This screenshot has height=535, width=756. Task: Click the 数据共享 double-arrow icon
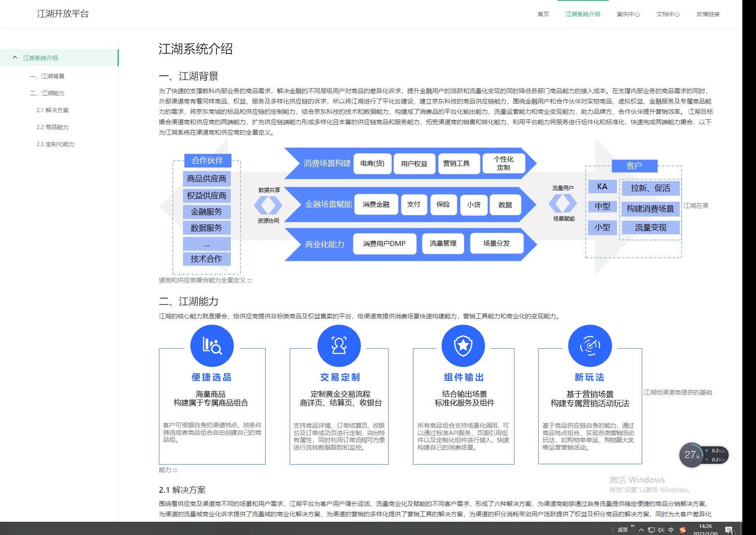click(x=268, y=205)
